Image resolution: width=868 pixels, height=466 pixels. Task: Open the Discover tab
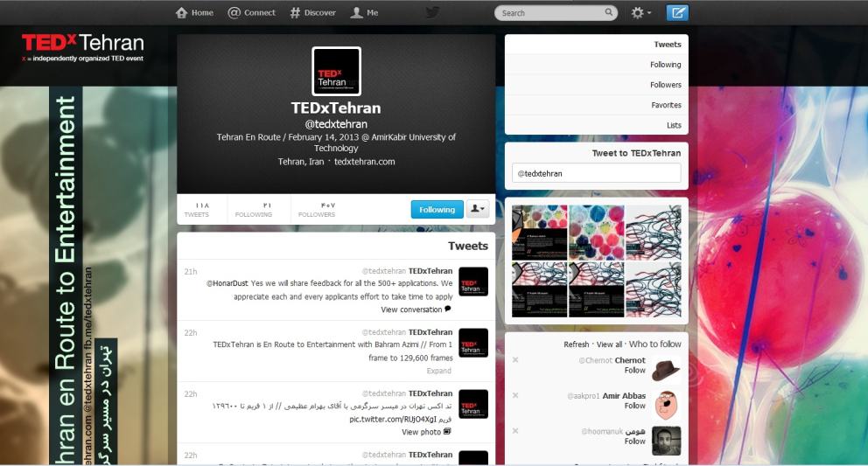(312, 13)
